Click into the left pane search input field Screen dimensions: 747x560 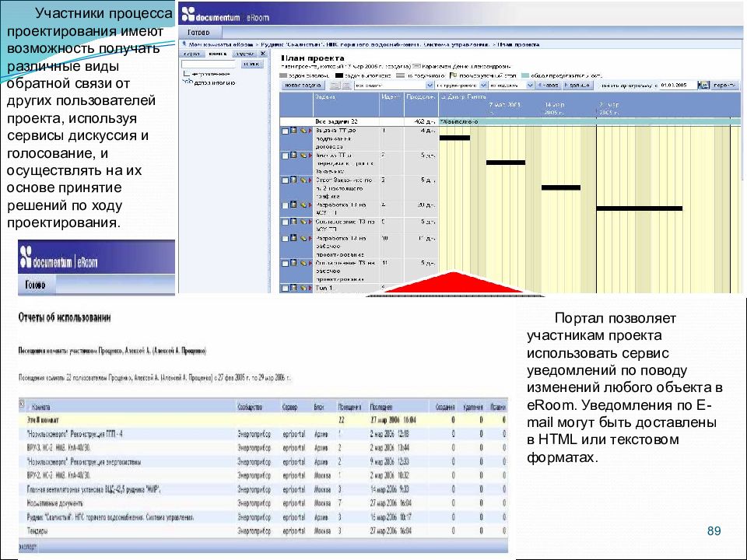point(209,64)
